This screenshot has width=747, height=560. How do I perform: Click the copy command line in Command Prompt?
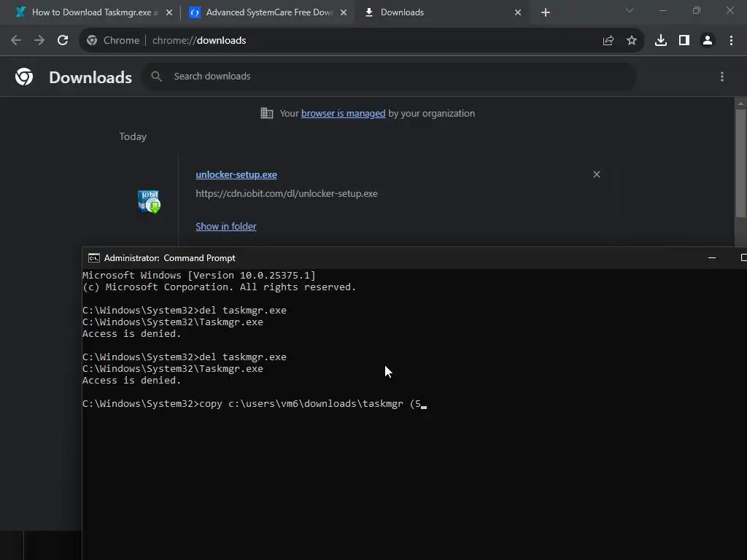(x=255, y=404)
